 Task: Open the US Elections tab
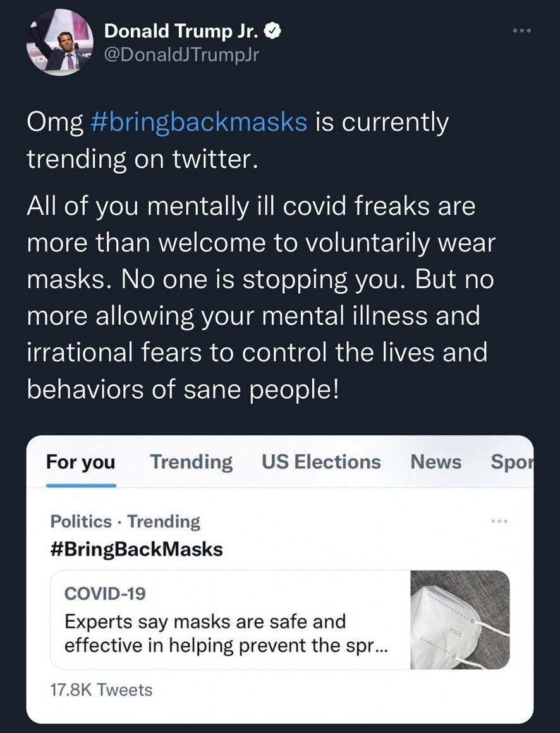pyautogui.click(x=321, y=462)
